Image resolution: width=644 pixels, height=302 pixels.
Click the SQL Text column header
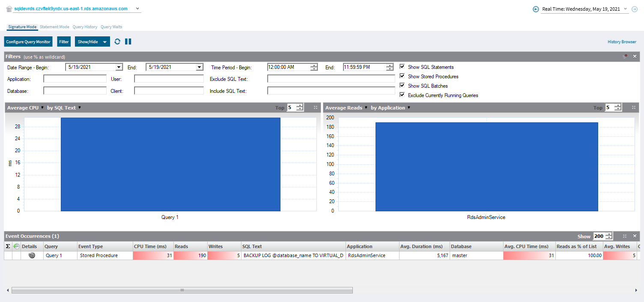(293, 246)
